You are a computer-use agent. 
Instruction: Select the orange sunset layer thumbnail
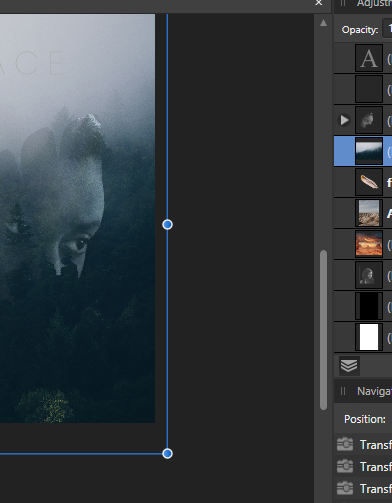[369, 244]
